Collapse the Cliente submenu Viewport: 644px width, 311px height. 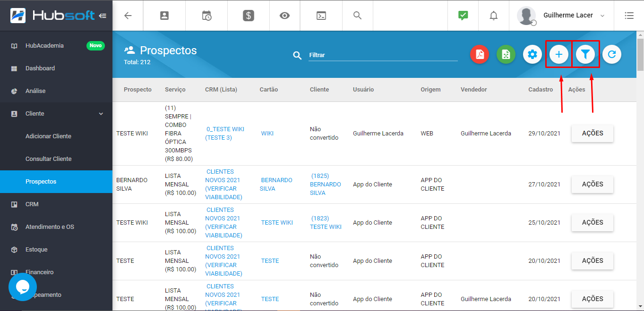tap(56, 113)
